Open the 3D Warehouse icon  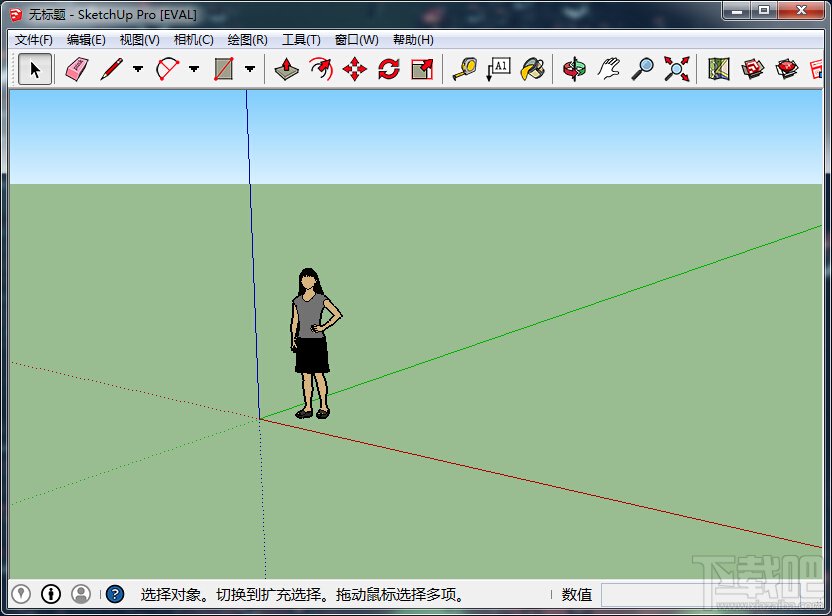click(752, 69)
